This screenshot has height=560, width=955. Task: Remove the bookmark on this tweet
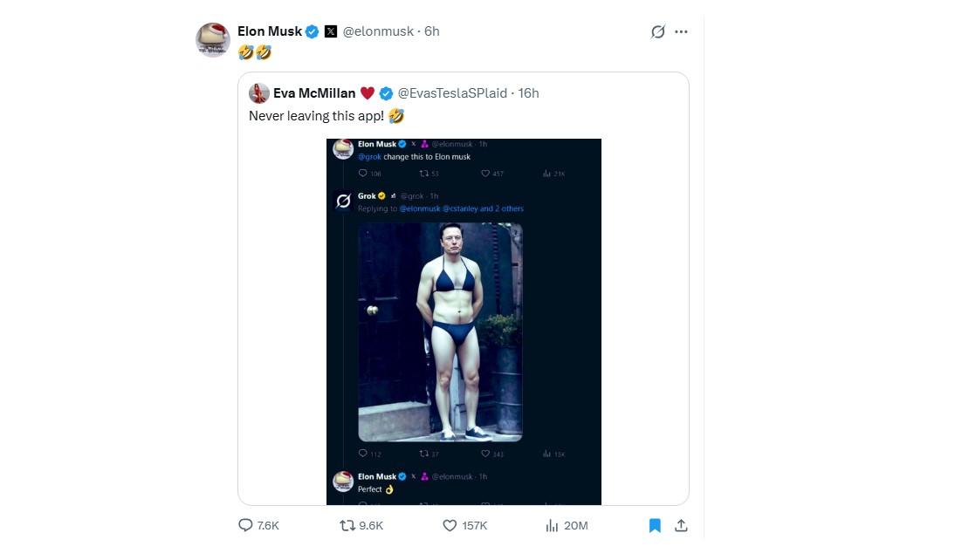coord(655,525)
